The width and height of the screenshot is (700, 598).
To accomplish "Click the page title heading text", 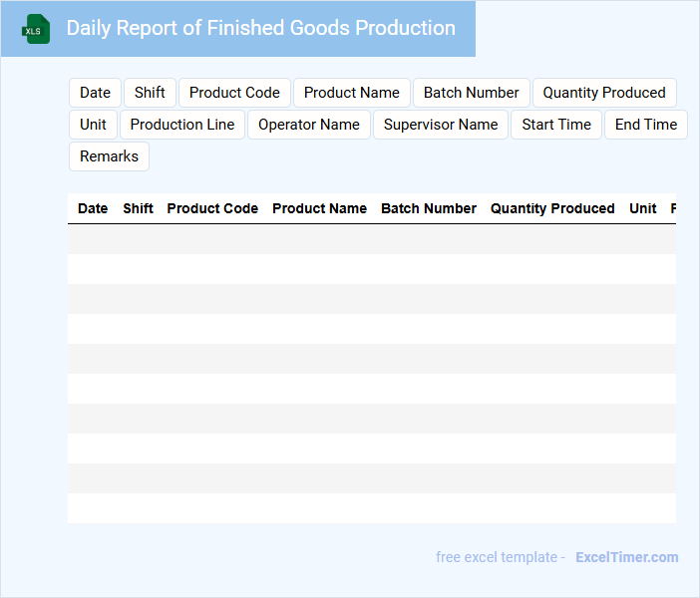I will pos(260,28).
